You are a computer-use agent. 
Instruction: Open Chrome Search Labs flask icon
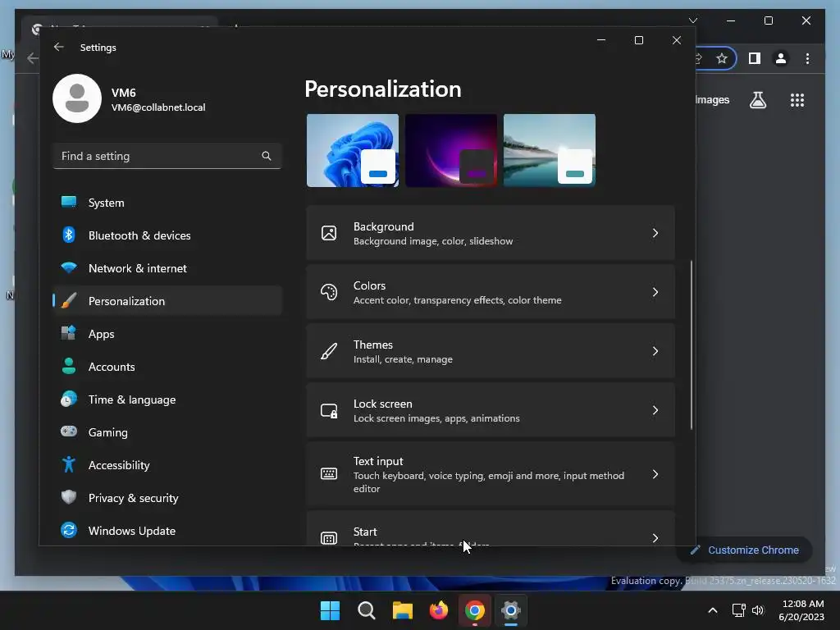click(x=757, y=100)
